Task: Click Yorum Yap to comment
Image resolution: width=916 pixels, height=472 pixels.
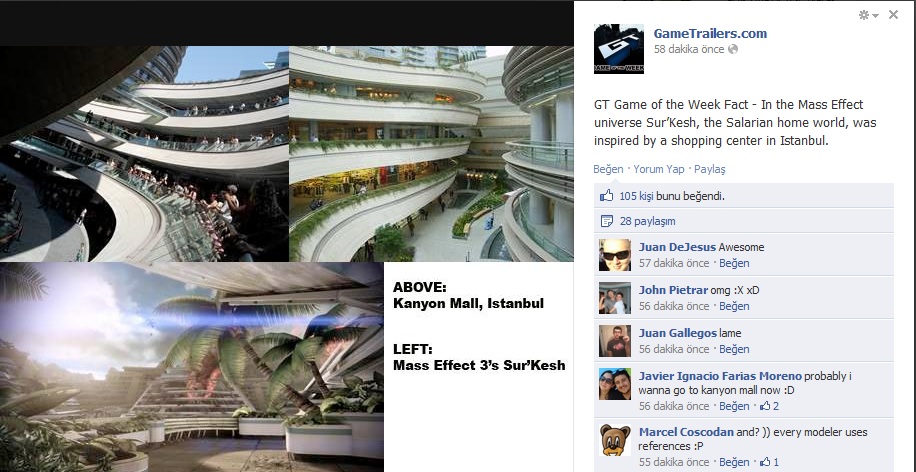Action: (658, 169)
